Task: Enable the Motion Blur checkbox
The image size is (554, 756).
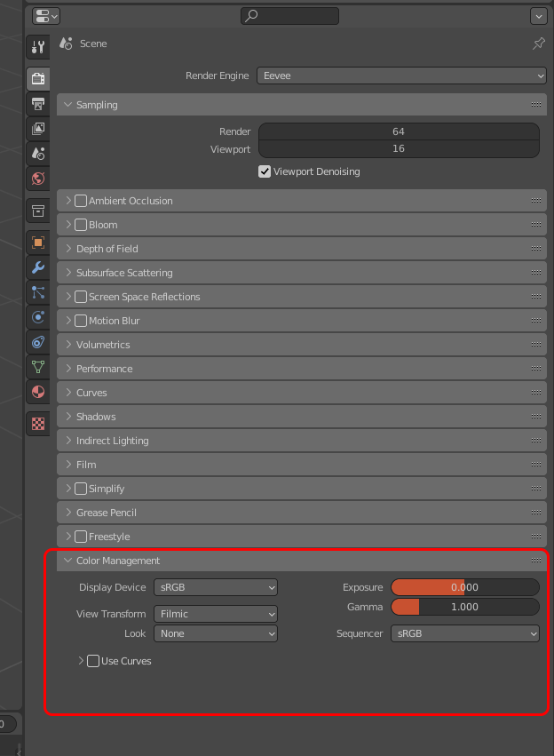Action: click(81, 321)
